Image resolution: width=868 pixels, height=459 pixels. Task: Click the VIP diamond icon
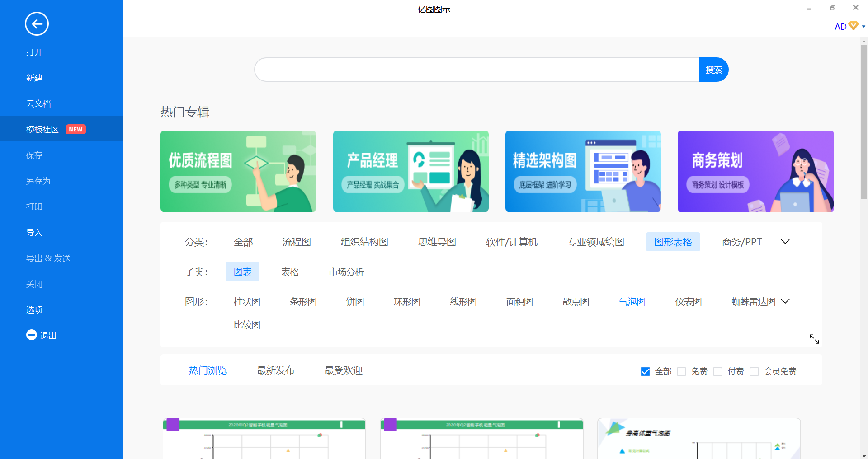pyautogui.click(x=854, y=26)
